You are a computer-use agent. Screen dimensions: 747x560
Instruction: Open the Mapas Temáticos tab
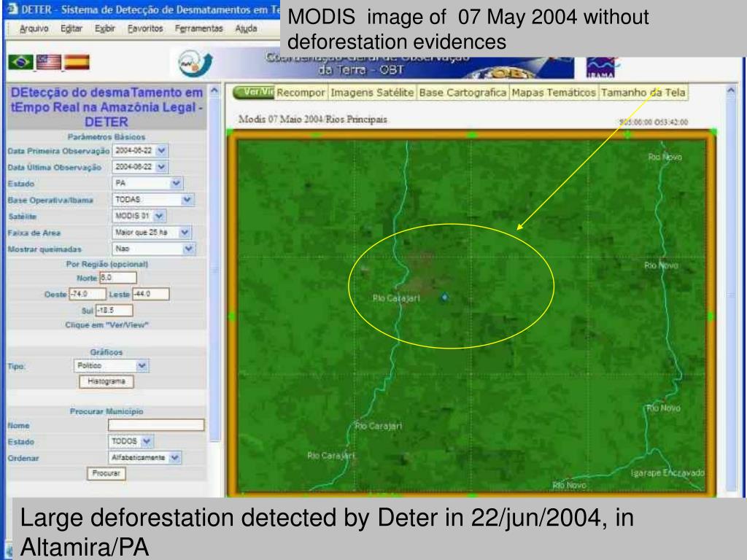coord(554,93)
